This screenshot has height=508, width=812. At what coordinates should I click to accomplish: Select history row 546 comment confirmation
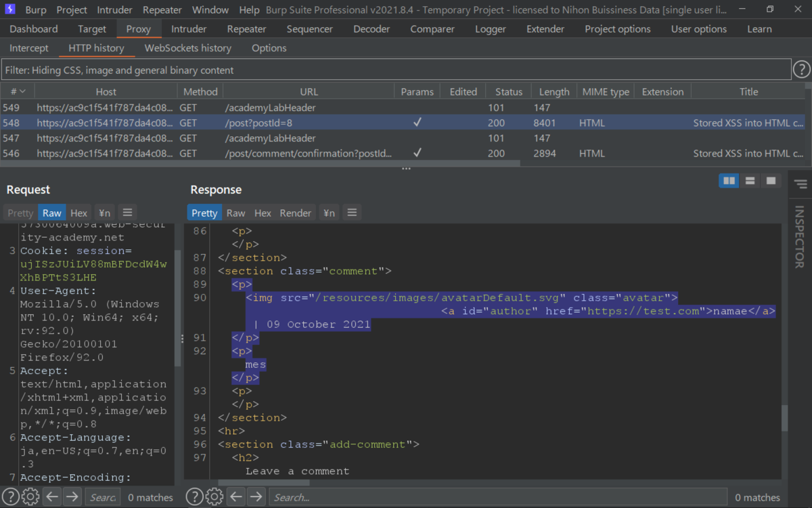tap(403, 154)
